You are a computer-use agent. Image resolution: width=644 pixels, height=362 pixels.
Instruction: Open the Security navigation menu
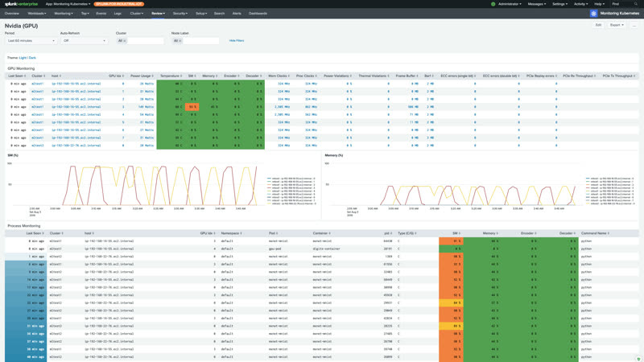[x=180, y=14]
